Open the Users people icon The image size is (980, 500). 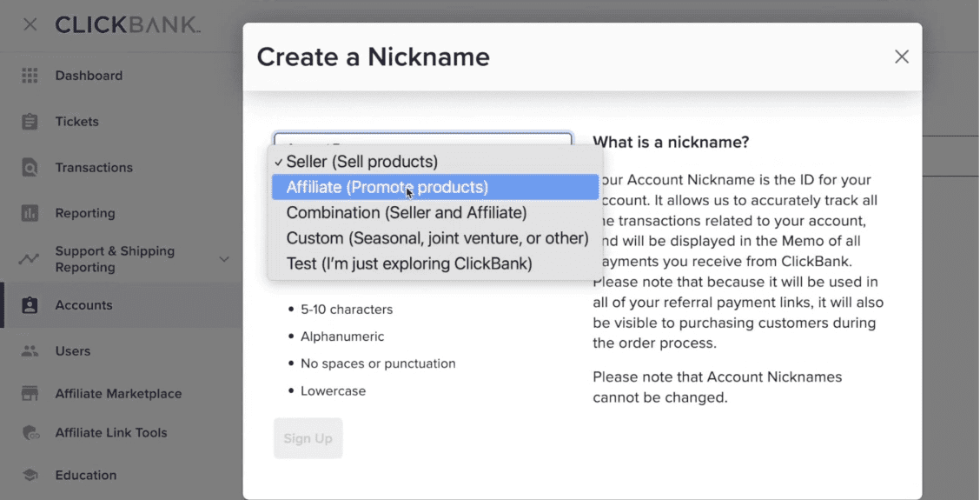pyautogui.click(x=30, y=351)
